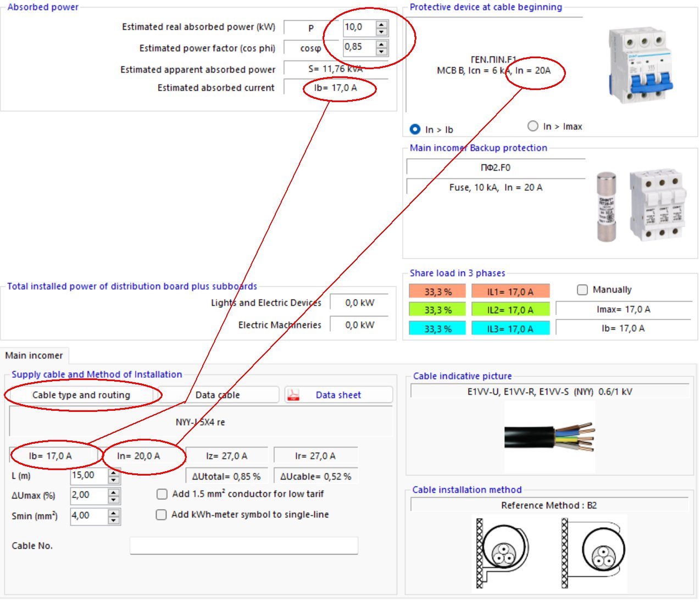Switch to the Main incomer tab
Viewport: 700px width, 603px height.
click(34, 356)
